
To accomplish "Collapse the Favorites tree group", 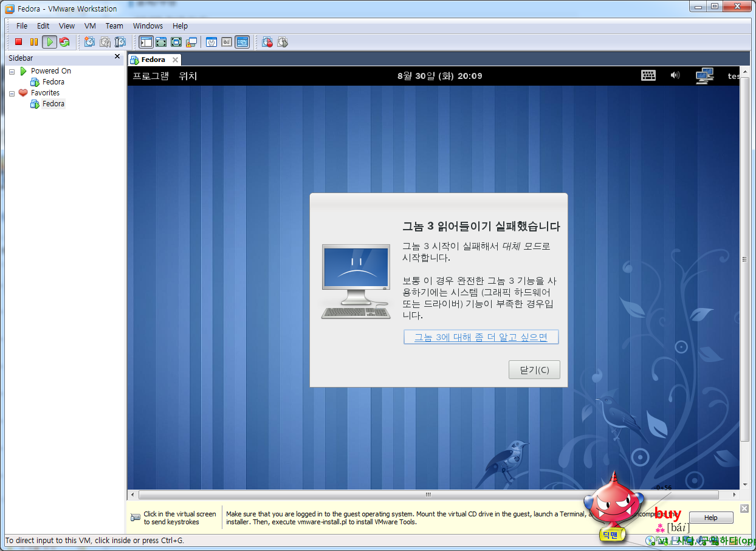I will 12,93.
